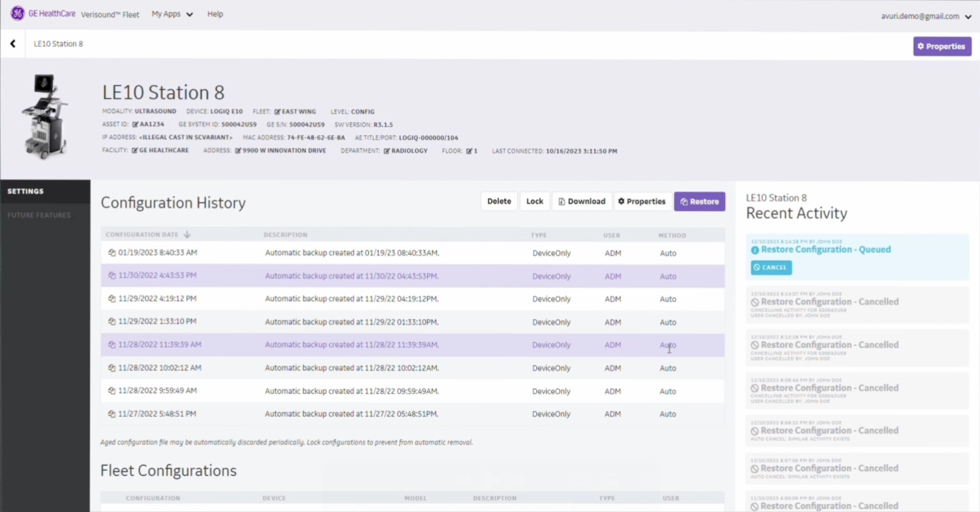Click restore icon on 11/28/2022 11:39:39 AM row
980x512 pixels.
112,345
